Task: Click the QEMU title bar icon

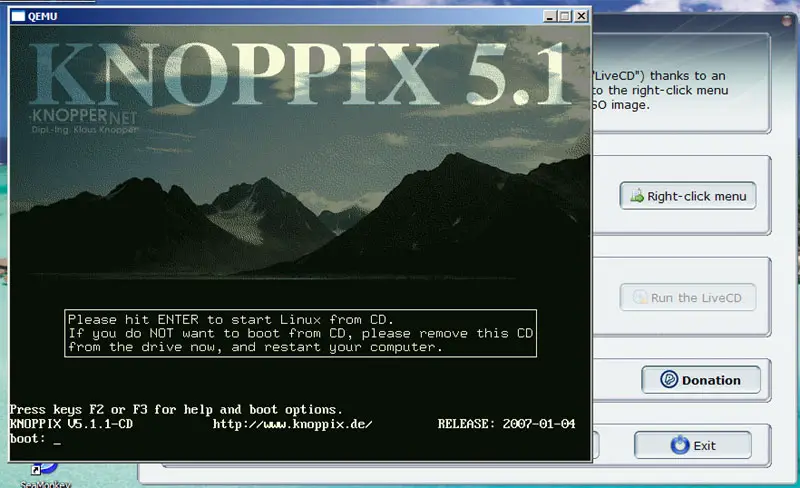Action: click(x=18, y=16)
